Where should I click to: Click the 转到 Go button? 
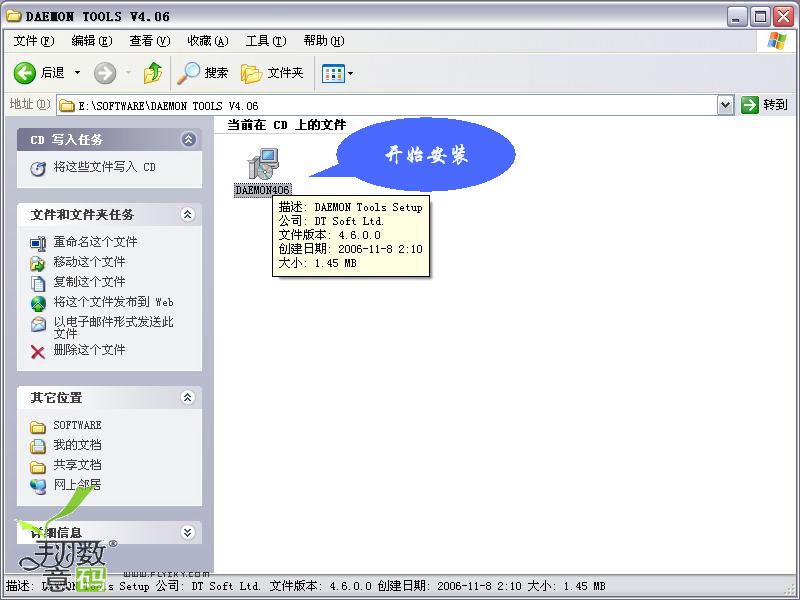(x=764, y=105)
